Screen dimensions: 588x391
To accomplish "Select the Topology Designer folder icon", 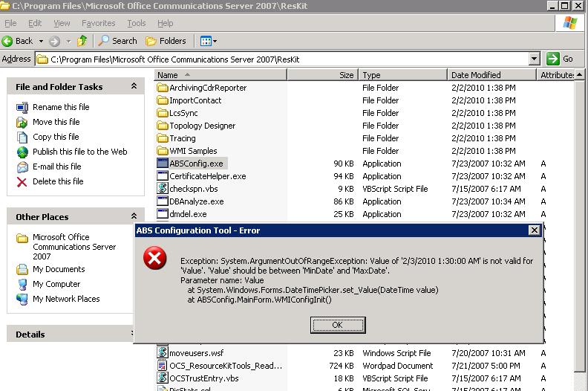I will [163, 126].
